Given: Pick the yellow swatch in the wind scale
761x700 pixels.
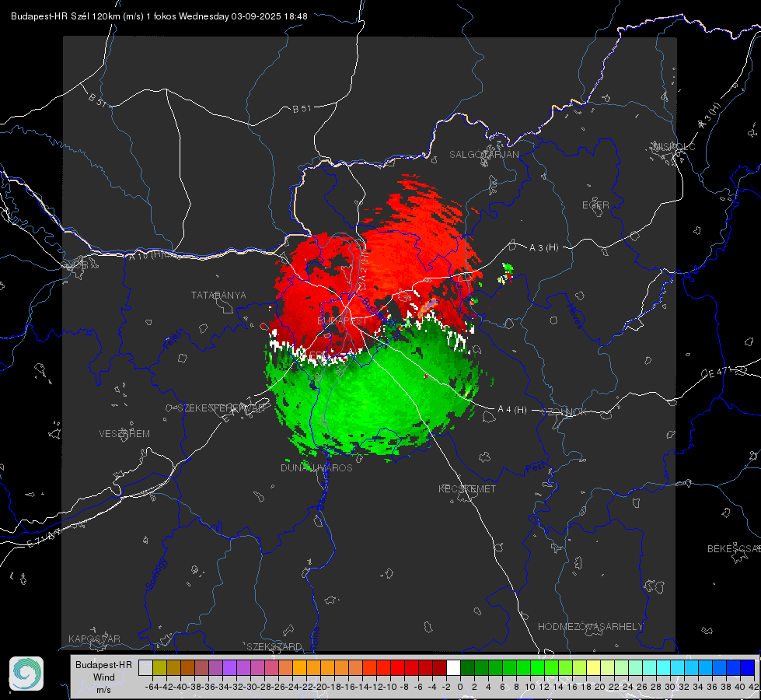Looking at the screenshot, I should click(x=593, y=667).
